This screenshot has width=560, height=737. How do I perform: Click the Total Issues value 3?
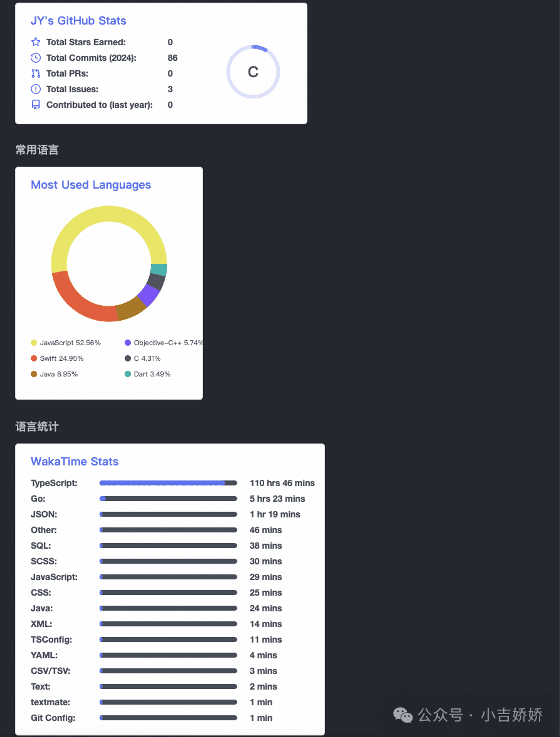point(170,89)
